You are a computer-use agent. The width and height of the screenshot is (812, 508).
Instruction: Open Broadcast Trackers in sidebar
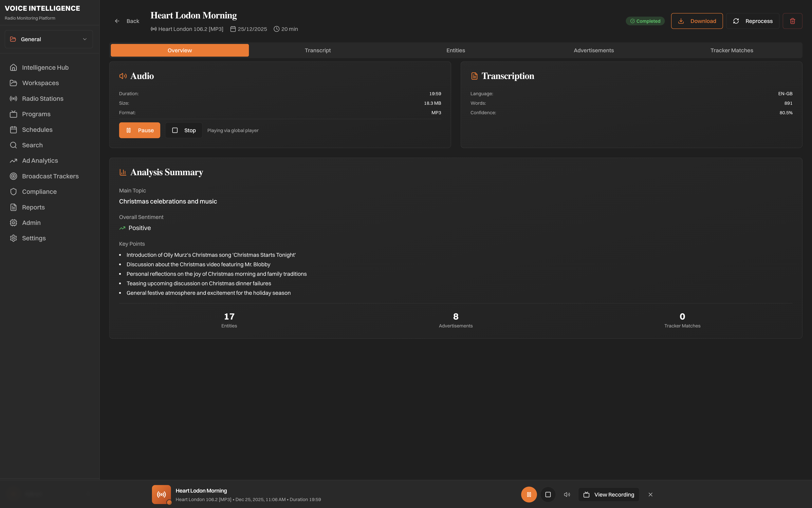click(50, 176)
